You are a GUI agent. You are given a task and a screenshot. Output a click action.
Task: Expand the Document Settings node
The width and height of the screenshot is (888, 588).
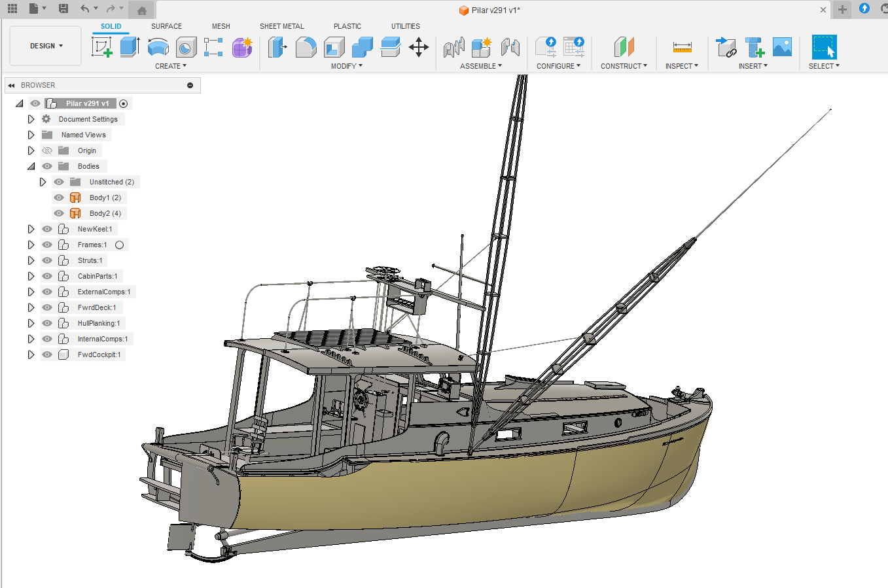(x=31, y=119)
